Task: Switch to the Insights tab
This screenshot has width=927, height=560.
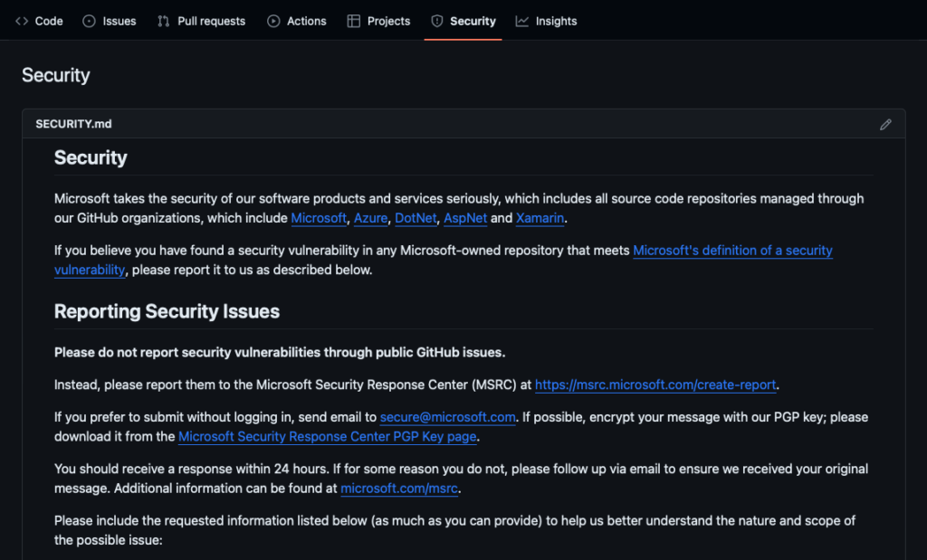Action: click(556, 21)
